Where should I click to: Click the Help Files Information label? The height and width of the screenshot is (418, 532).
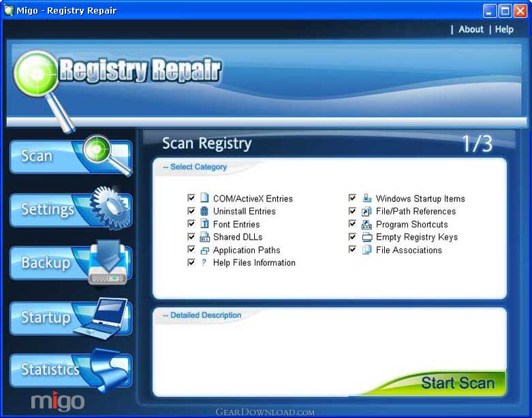[254, 263]
